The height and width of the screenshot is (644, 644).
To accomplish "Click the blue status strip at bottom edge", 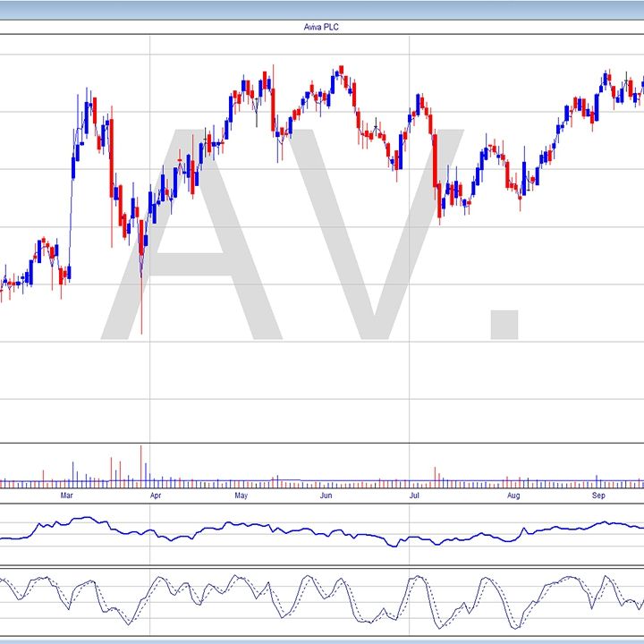I will 322,640.
